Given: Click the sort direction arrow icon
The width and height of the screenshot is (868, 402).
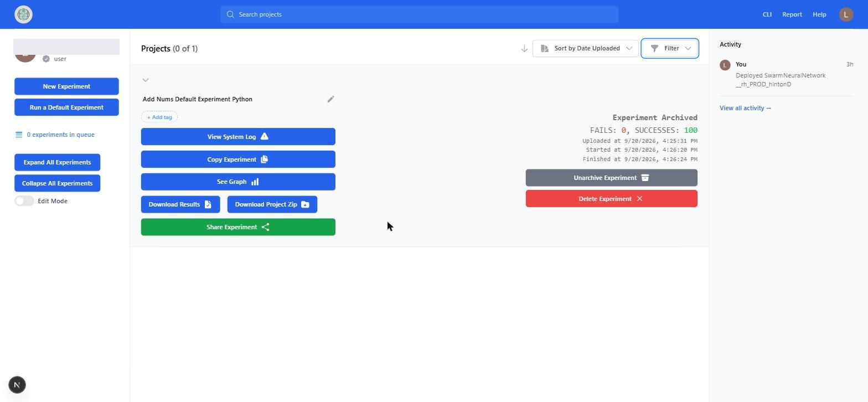Looking at the screenshot, I should click(524, 49).
